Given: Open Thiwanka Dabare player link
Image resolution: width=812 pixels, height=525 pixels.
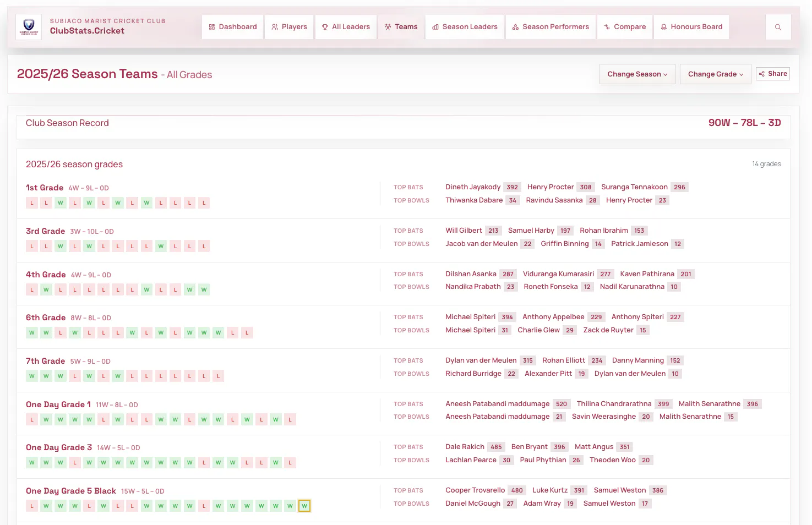Looking at the screenshot, I should [474, 200].
